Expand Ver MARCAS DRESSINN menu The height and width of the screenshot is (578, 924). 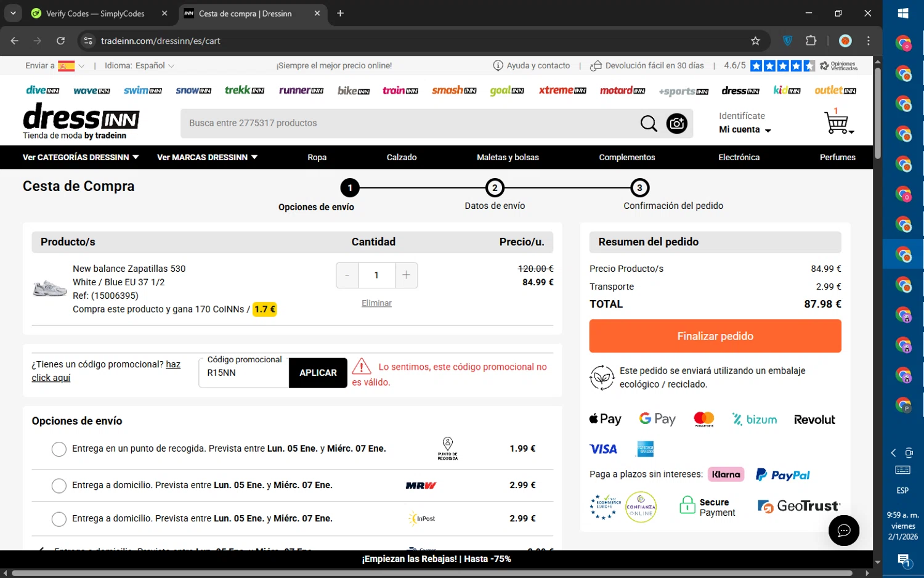207,157
